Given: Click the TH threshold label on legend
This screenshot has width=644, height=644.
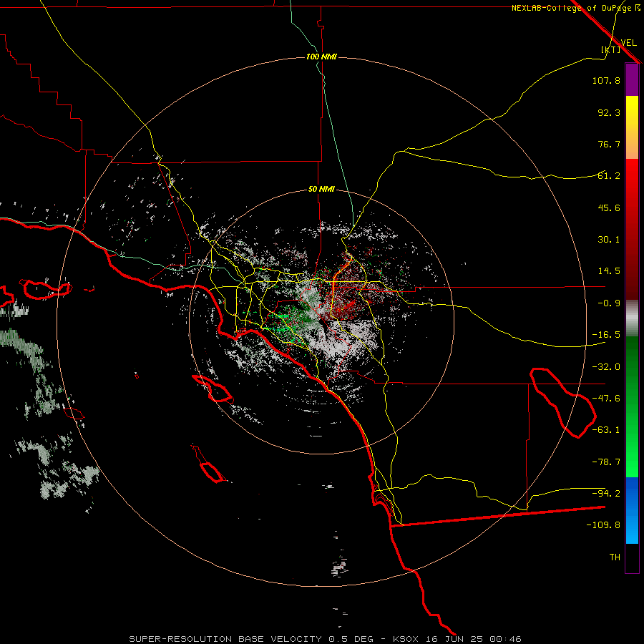Looking at the screenshot, I should pyautogui.click(x=615, y=557).
